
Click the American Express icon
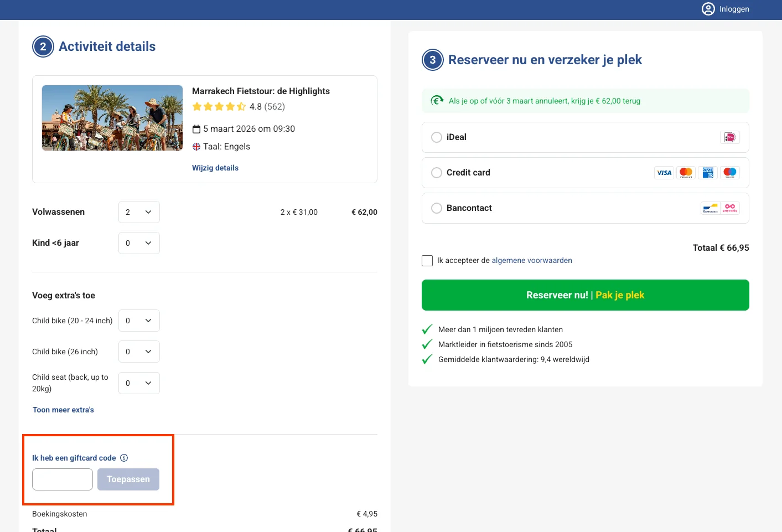coord(708,172)
